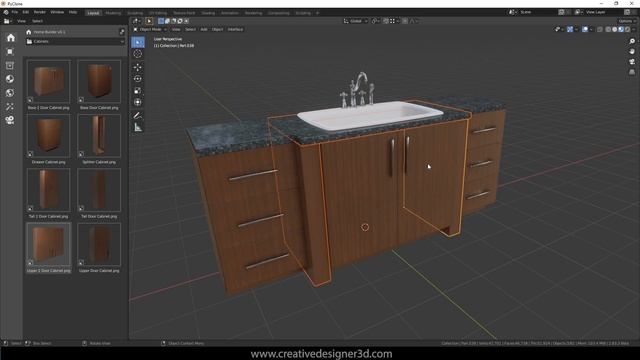Open the Options dropdown
Viewport: 640px width, 360px height.
tap(627, 21)
